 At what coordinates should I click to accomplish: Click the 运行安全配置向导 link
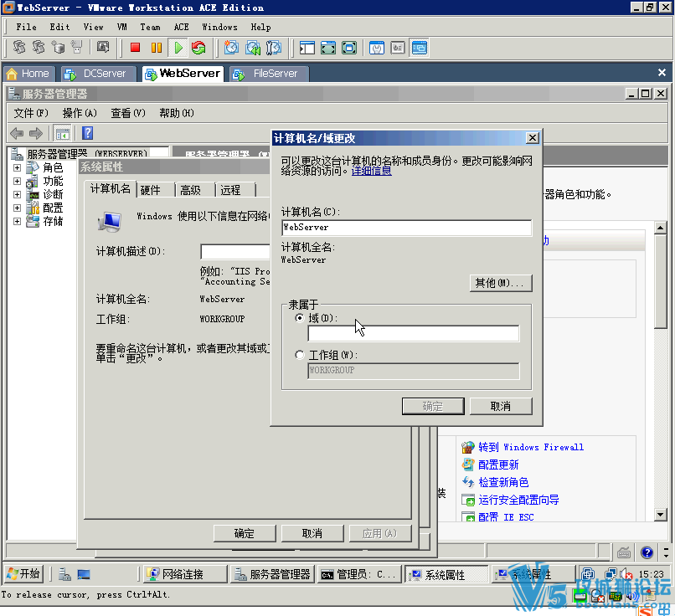[x=518, y=500]
